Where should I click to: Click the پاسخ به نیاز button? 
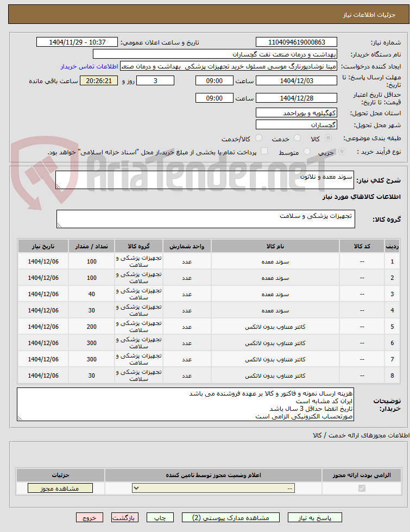click(315, 518)
